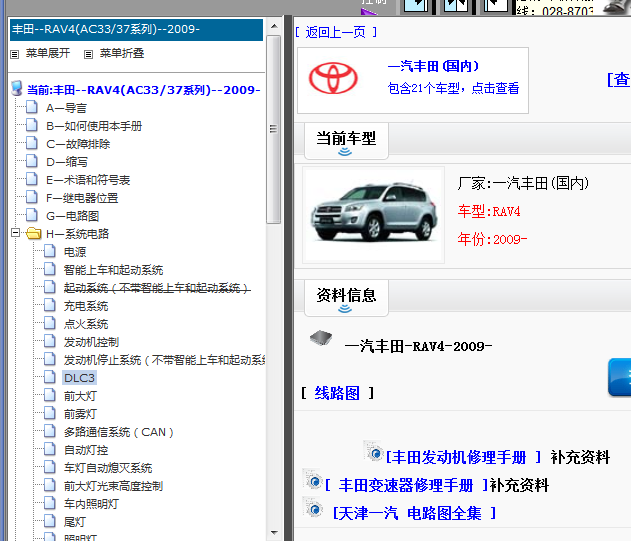Open 前大灯 circuit
Screen dimensions: 631x541
pyautogui.click(x=80, y=396)
